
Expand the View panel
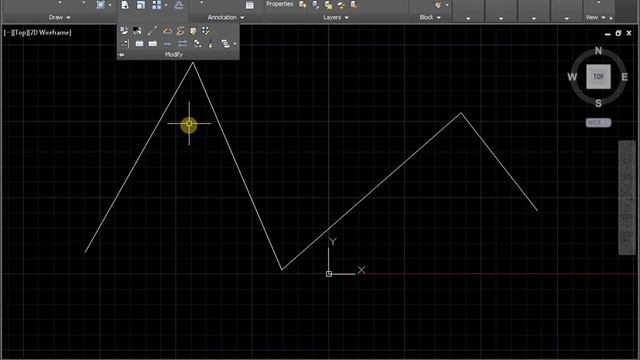coord(596,17)
